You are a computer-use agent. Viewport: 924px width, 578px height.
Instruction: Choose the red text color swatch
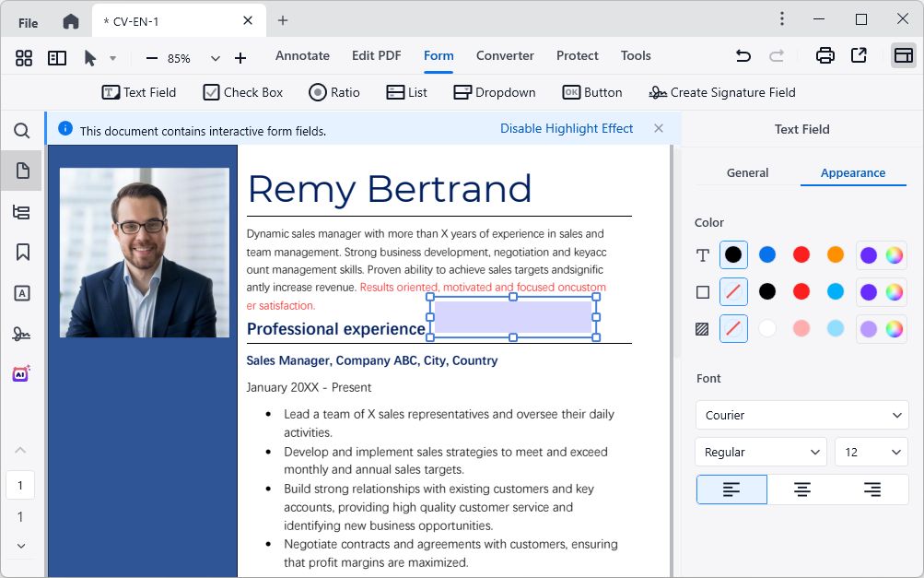tap(801, 254)
